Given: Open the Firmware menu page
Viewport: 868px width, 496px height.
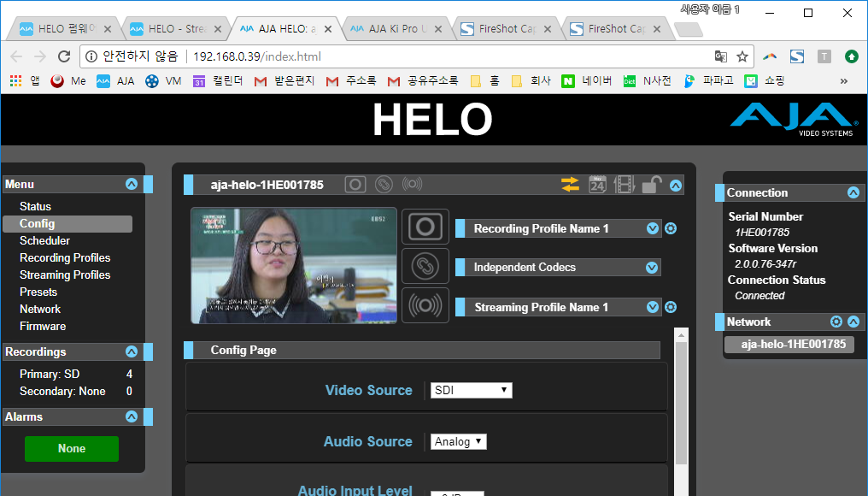Looking at the screenshot, I should tap(43, 327).
